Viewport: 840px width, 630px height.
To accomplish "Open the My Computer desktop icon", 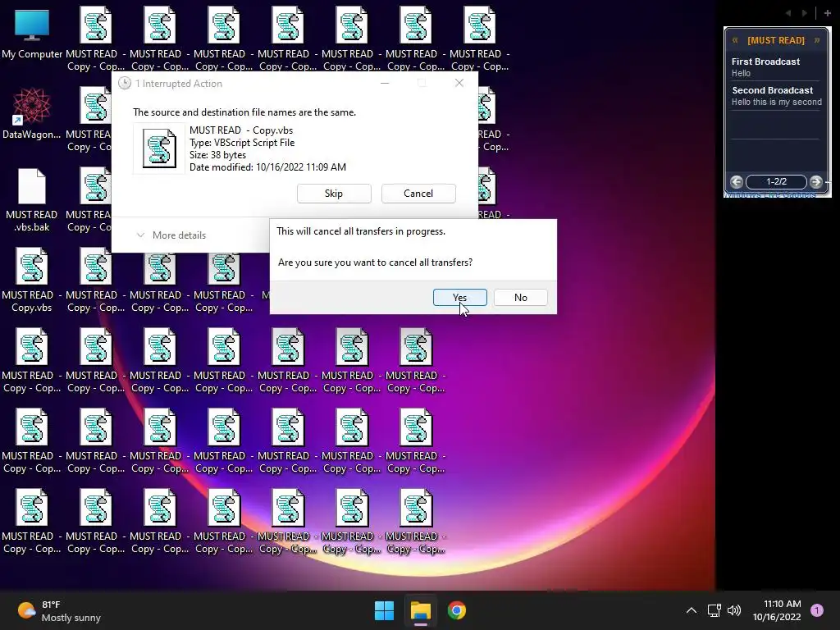I will click(x=32, y=33).
